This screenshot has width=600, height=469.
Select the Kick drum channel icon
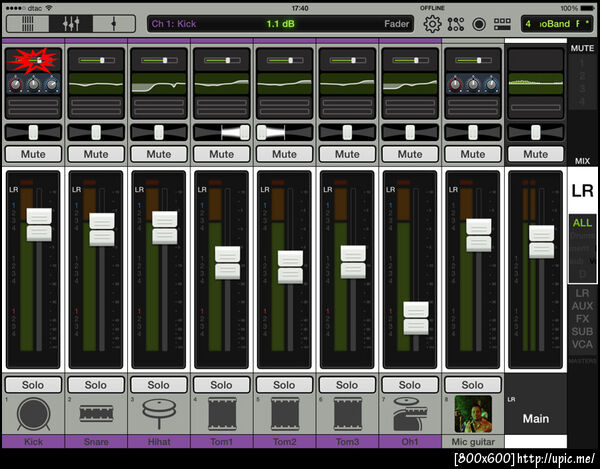(x=33, y=414)
